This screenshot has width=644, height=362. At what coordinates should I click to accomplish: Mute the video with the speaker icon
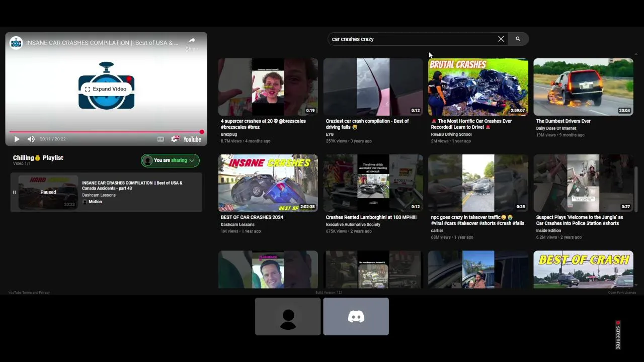pos(31,139)
